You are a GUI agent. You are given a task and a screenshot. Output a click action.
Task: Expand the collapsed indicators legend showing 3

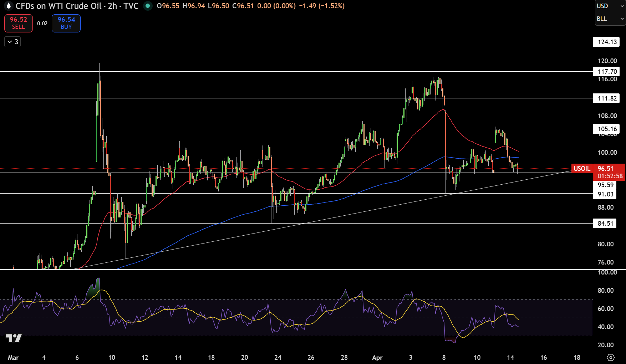coord(12,42)
